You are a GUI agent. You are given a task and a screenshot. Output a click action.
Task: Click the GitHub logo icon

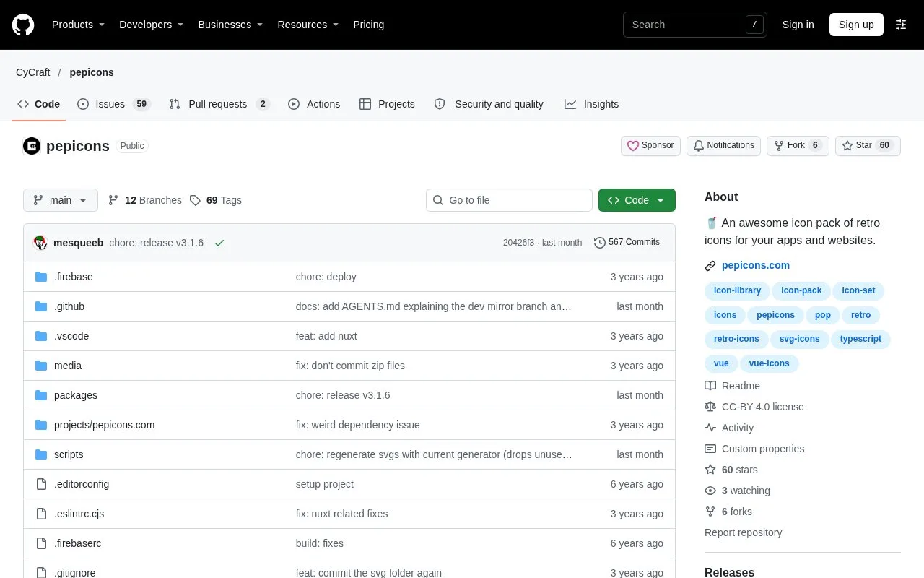23,25
